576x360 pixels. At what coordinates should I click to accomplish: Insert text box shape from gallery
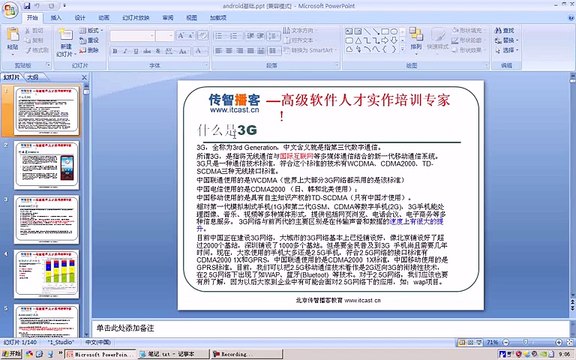[349, 31]
